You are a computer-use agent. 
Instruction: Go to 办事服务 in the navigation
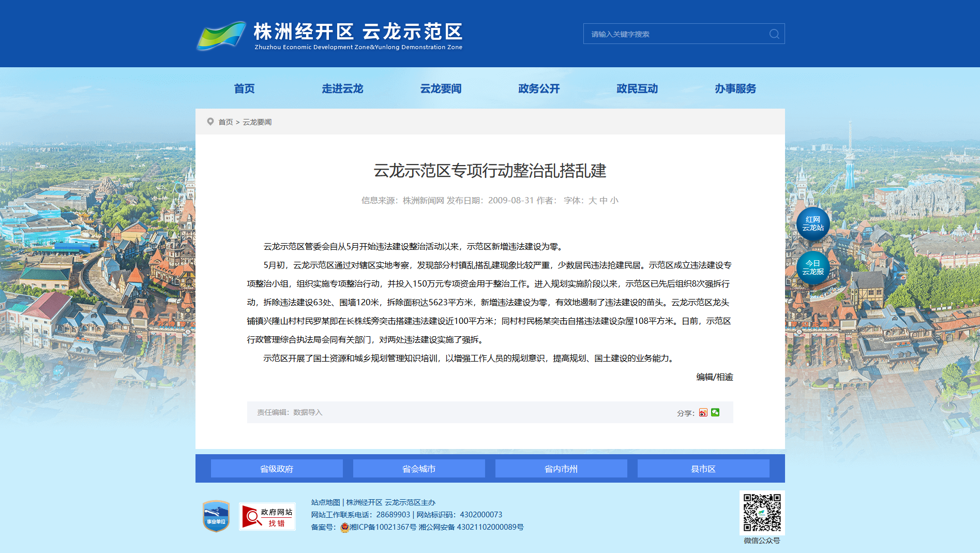(x=735, y=88)
